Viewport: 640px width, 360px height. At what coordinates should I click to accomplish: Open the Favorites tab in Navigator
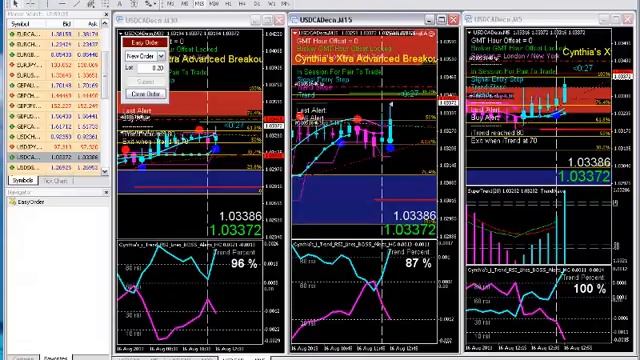click(x=56, y=358)
